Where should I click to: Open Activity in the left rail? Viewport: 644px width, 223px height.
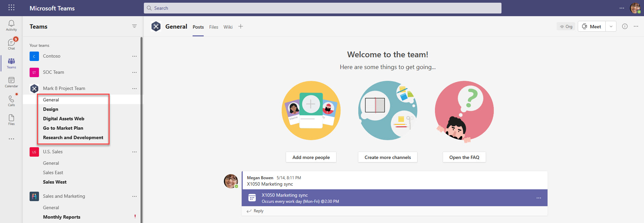(x=11, y=25)
